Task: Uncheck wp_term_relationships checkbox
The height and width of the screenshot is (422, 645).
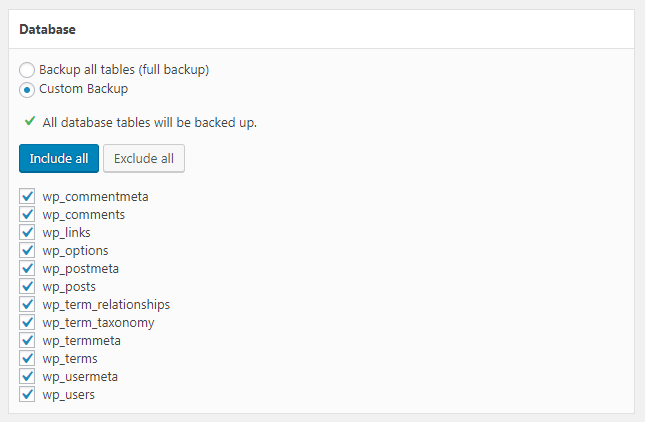Action: tap(27, 304)
